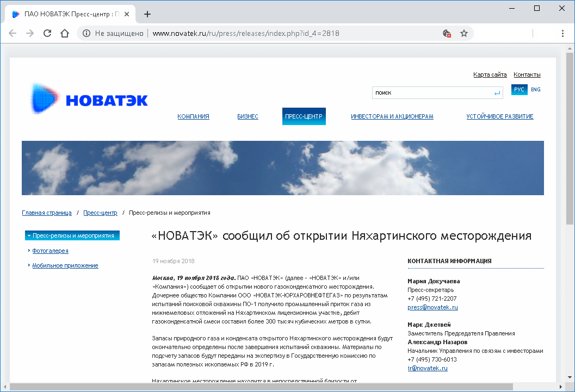
Task: Open the БИЗНЕС menu
Action: [248, 116]
